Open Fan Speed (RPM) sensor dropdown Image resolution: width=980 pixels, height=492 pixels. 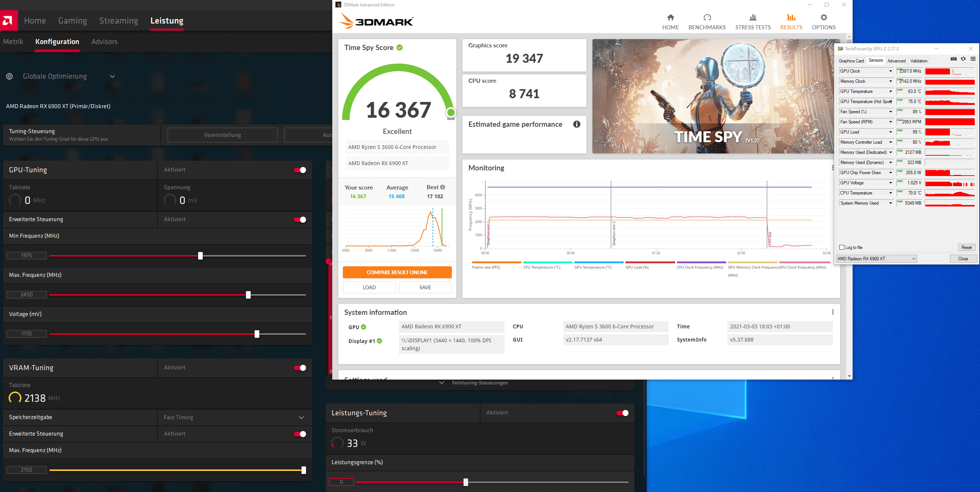tap(890, 122)
